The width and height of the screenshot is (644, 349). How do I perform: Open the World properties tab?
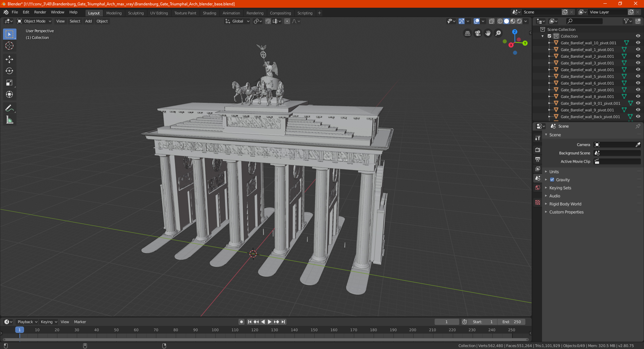(538, 188)
